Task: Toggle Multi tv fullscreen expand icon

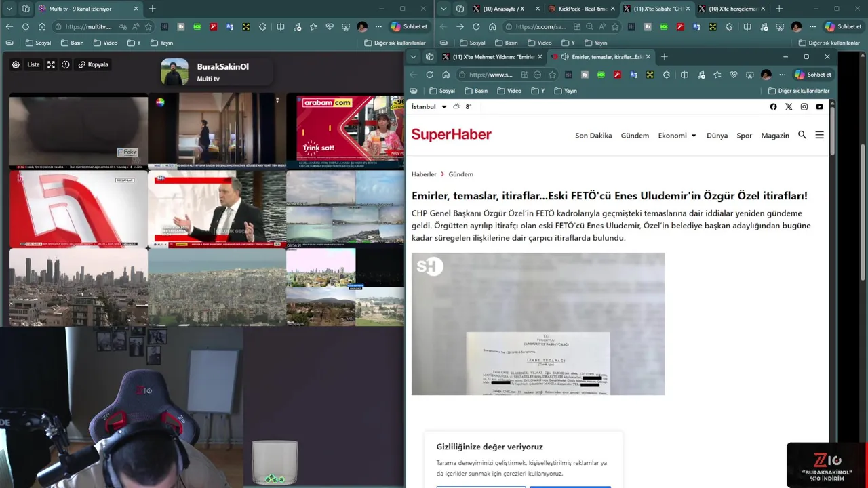Action: [51, 65]
